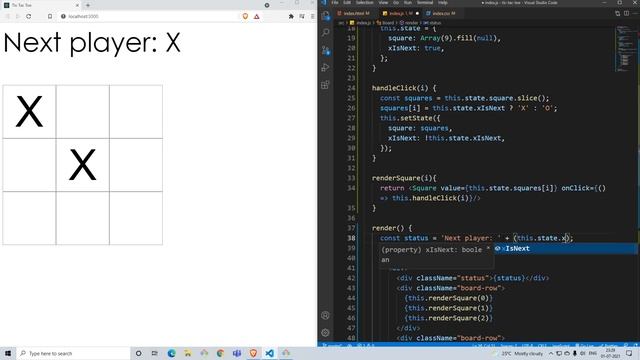Open the browser extensions puzzle icon
This screenshot has width=640, height=360.
pyautogui.click(x=291, y=16)
